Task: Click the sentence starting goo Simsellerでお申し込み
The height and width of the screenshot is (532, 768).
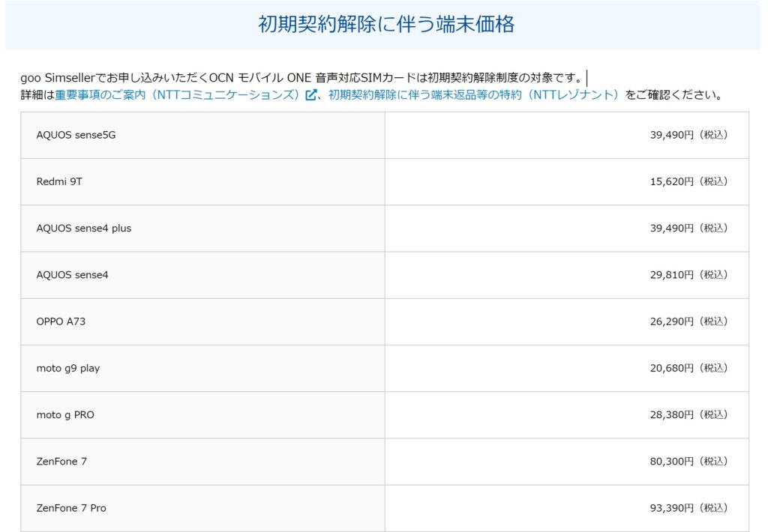Action: 303,78
